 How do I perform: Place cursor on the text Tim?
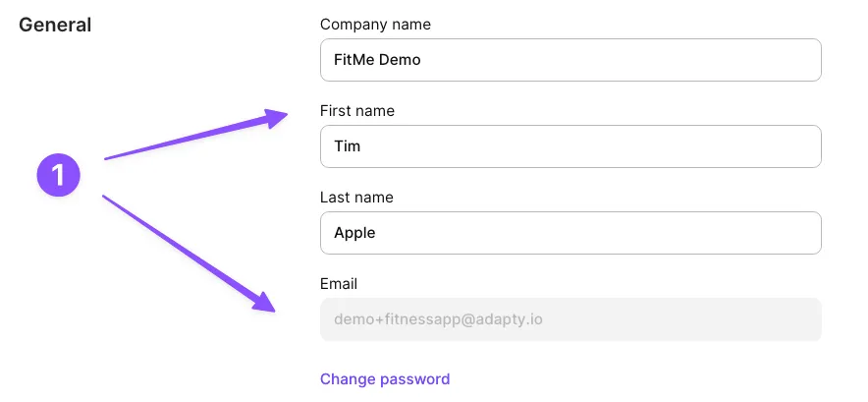tap(348, 146)
